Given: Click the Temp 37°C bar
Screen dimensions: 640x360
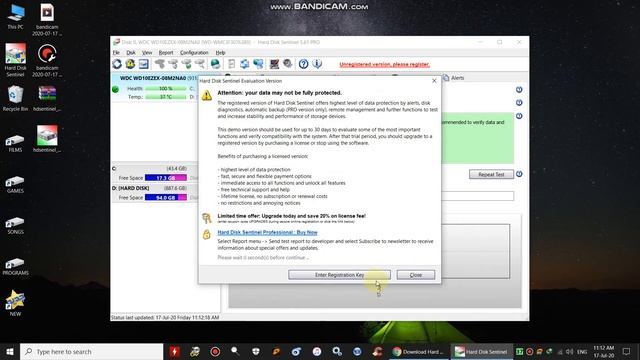Looking at the screenshot, I should click(x=166, y=97).
